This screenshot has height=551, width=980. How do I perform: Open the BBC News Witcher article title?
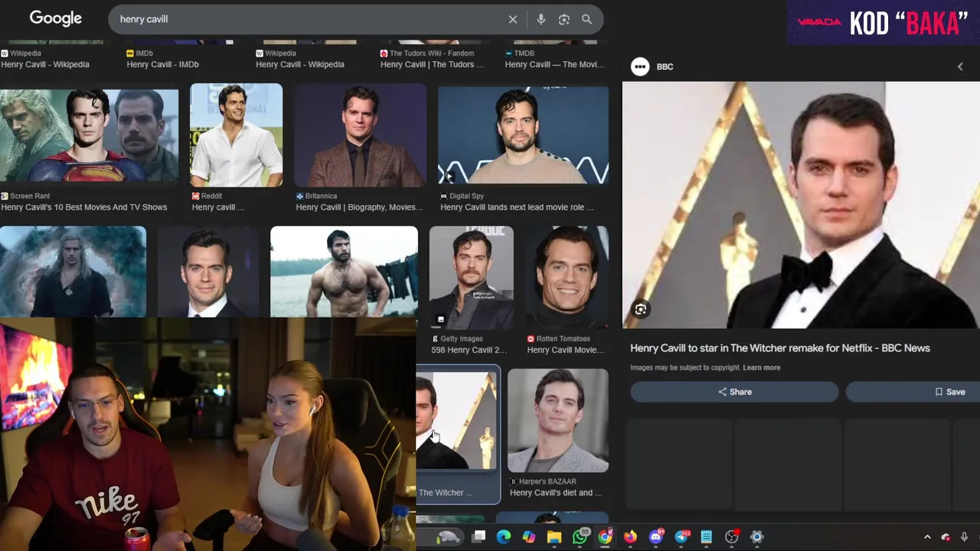780,348
